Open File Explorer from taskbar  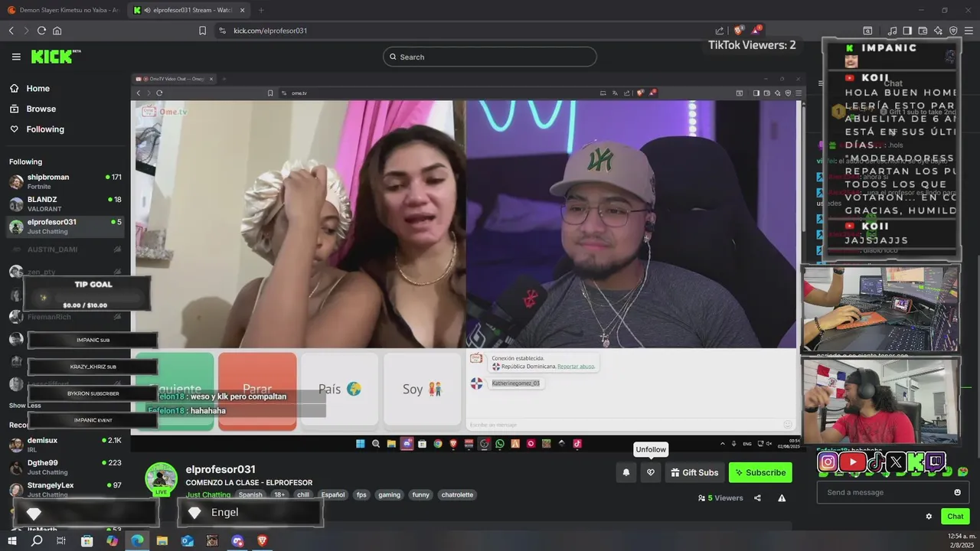pyautogui.click(x=162, y=540)
